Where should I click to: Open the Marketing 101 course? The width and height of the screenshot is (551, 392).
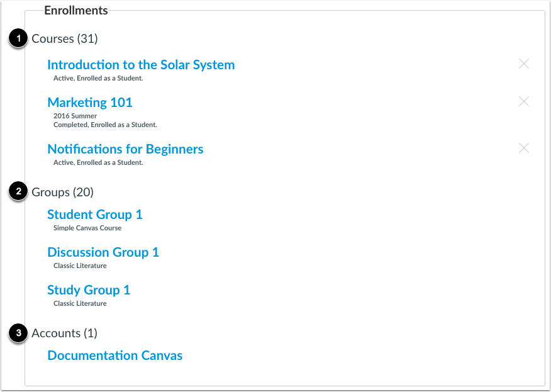coord(90,102)
